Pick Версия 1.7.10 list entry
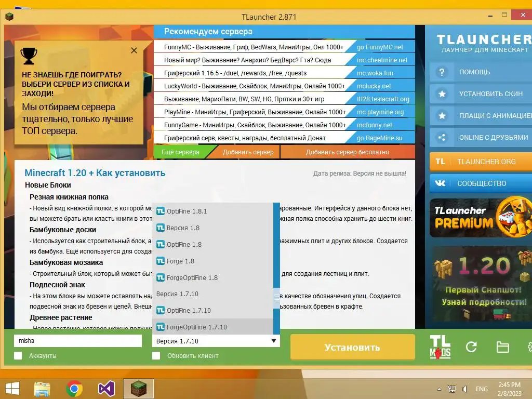 click(x=212, y=294)
